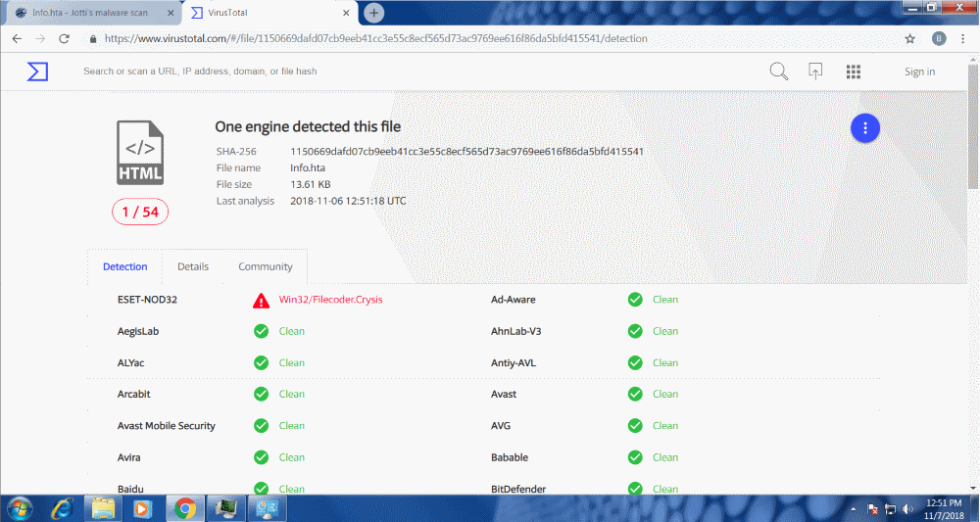Image resolution: width=980 pixels, height=522 pixels.
Task: Click green check icon for AVG
Action: click(x=635, y=426)
